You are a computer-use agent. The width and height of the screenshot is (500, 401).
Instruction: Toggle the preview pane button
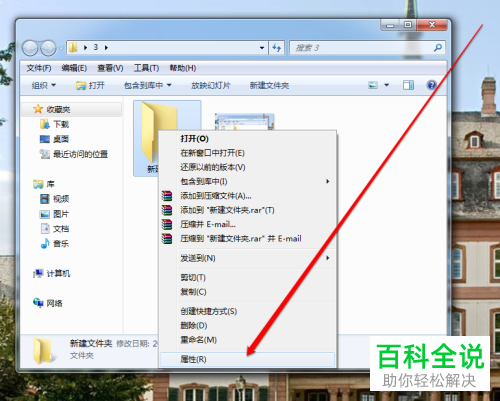(x=408, y=85)
